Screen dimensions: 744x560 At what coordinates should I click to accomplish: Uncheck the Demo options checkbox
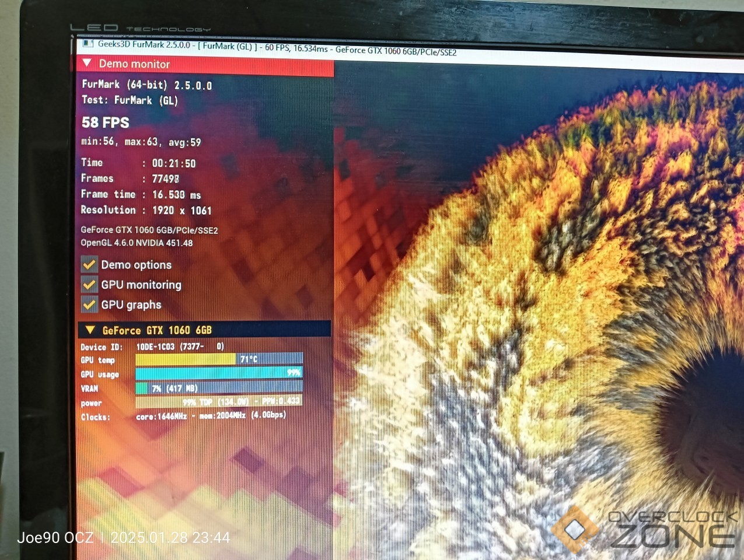(x=89, y=264)
